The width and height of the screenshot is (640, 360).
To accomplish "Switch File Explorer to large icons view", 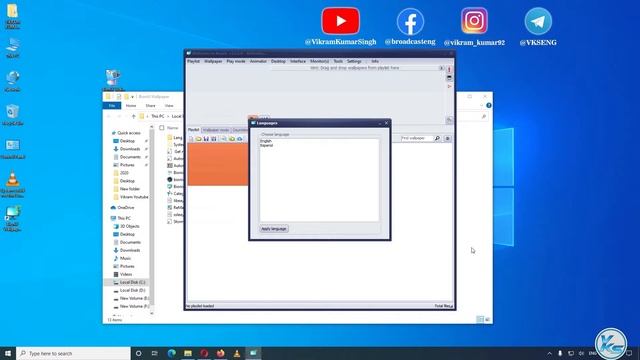I will point(487,319).
